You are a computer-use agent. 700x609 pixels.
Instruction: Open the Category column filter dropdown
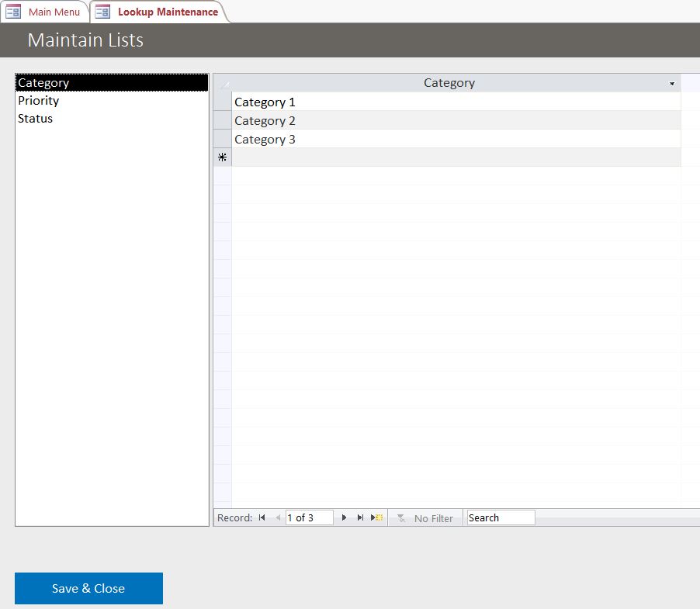coord(672,82)
